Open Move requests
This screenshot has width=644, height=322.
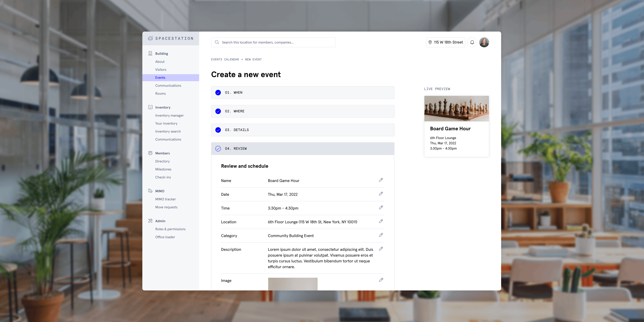coord(166,207)
